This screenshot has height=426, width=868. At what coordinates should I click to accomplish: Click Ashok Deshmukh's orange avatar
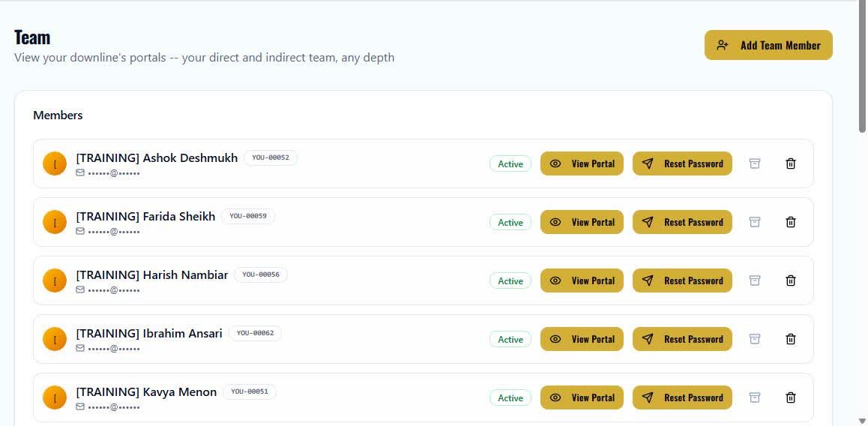(x=55, y=164)
